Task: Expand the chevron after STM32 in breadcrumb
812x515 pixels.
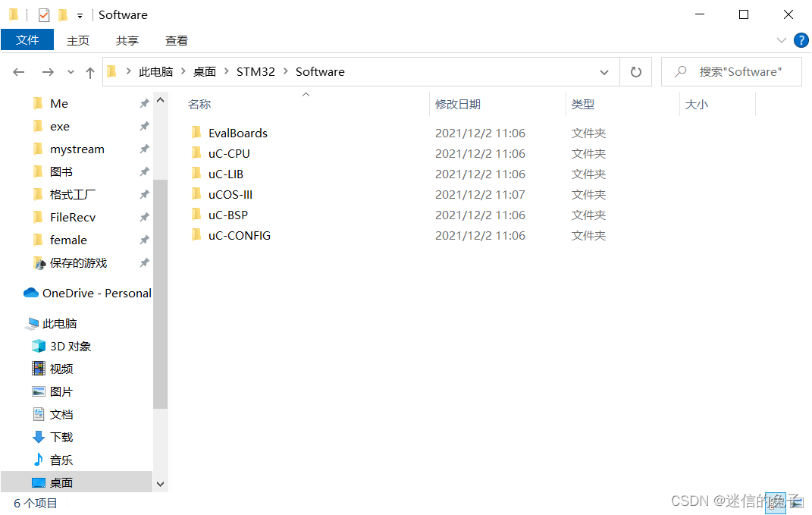Action: point(285,71)
